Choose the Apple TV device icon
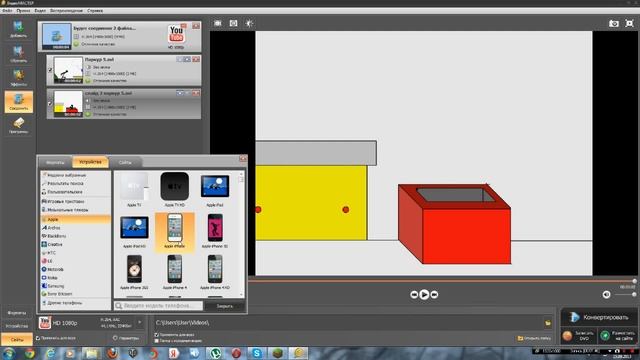Screen dimensions: 640x360 (134, 186)
